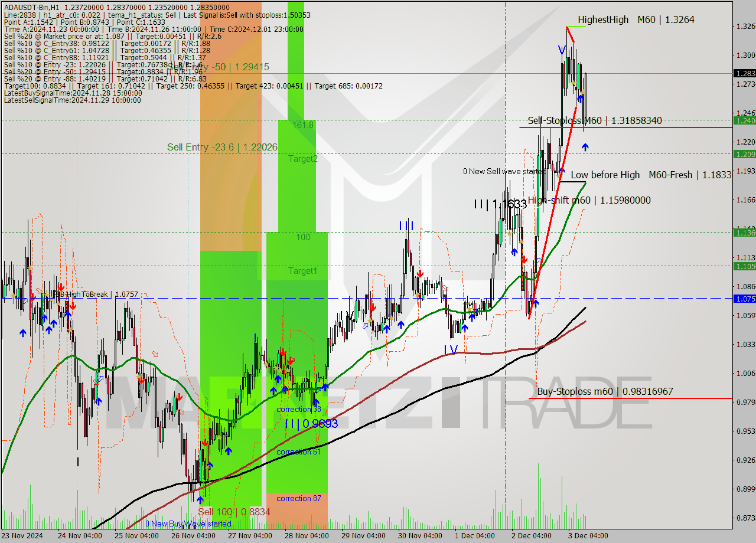756x543 pixels.
Task: Click the 161.8 Fibonacci level label
Action: click(x=304, y=125)
